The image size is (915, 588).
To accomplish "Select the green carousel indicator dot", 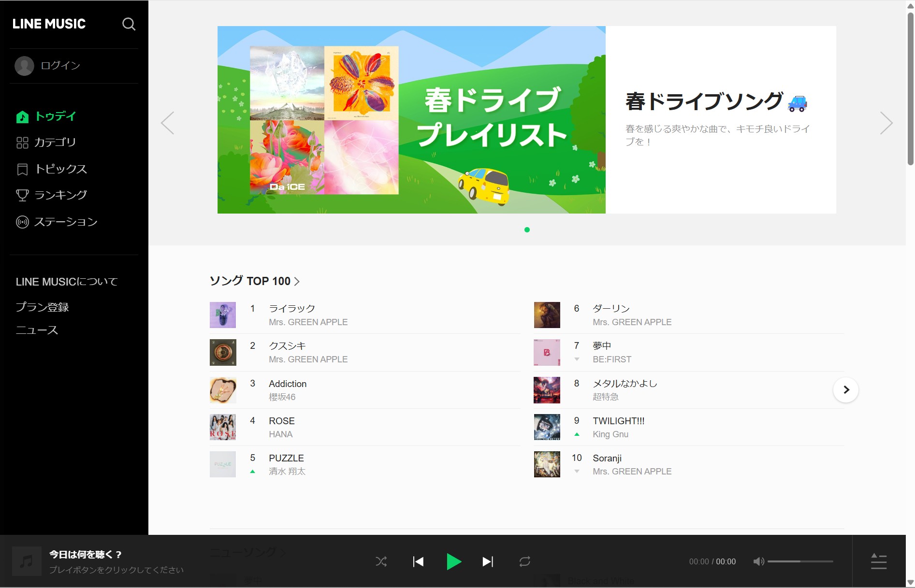I will tap(527, 230).
